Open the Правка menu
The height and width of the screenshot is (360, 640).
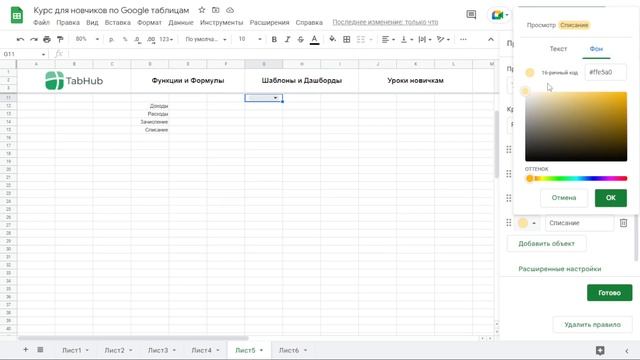pos(68,22)
